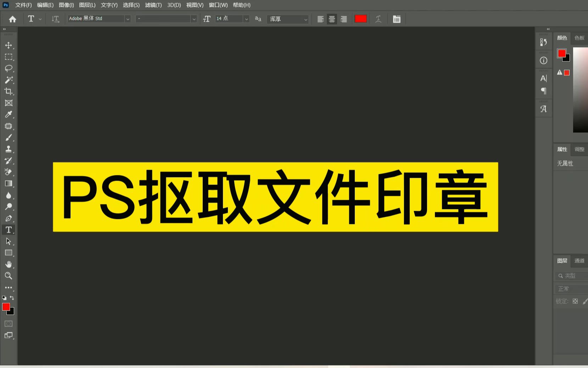Screen dimensions: 588x368
Task: Open the layer blend mode 正常 dropdown
Action: 571,289
